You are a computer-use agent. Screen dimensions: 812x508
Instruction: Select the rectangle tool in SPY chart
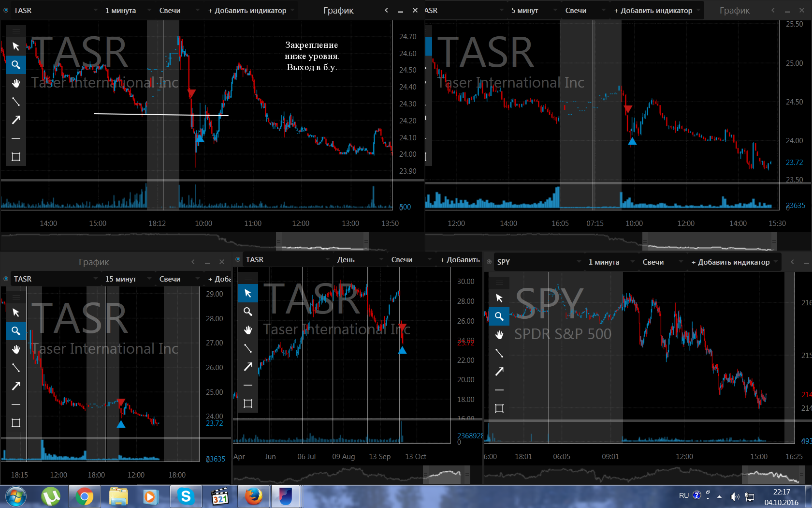(499, 408)
